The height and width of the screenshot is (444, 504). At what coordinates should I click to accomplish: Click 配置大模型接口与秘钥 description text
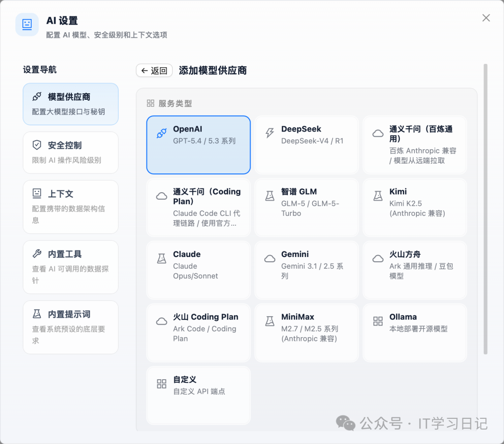[69, 111]
